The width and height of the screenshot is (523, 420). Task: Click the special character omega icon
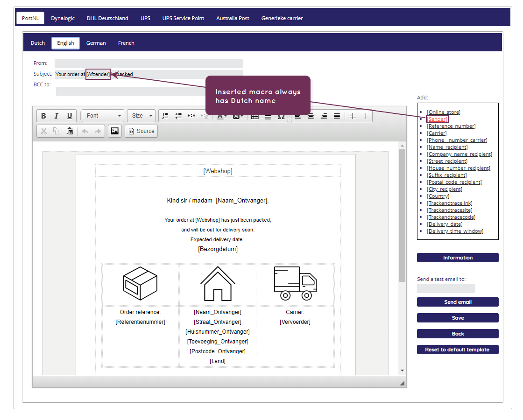coord(281,117)
